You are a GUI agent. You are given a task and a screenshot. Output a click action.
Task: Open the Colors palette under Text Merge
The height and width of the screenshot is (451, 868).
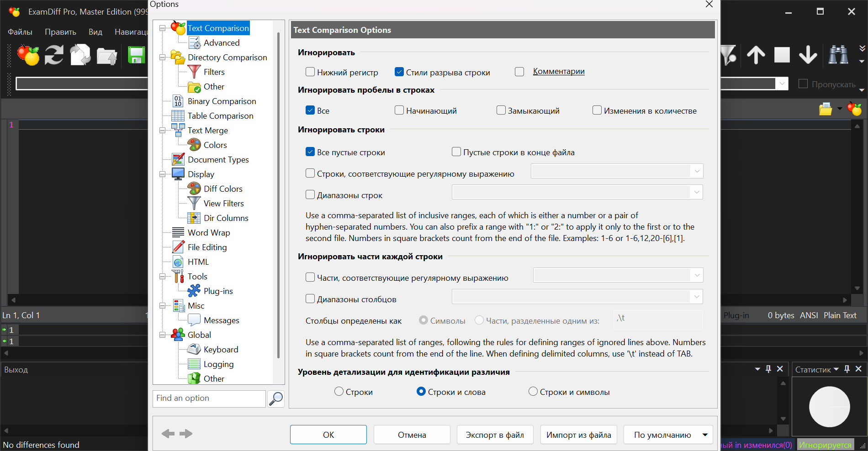194,145
